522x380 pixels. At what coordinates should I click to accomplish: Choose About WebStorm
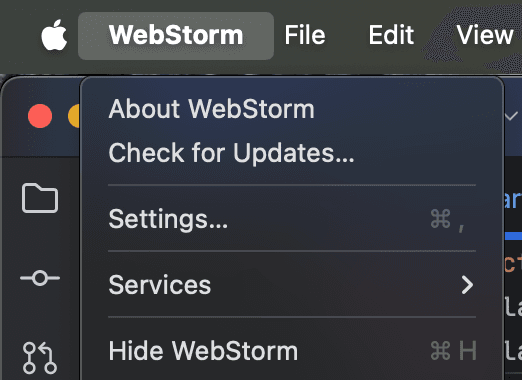pyautogui.click(x=212, y=109)
